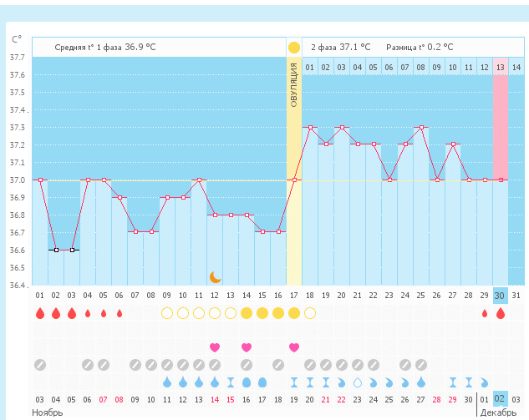Select the large blood drop on cycle day 01
This screenshot has width=529, height=420.
39,313
